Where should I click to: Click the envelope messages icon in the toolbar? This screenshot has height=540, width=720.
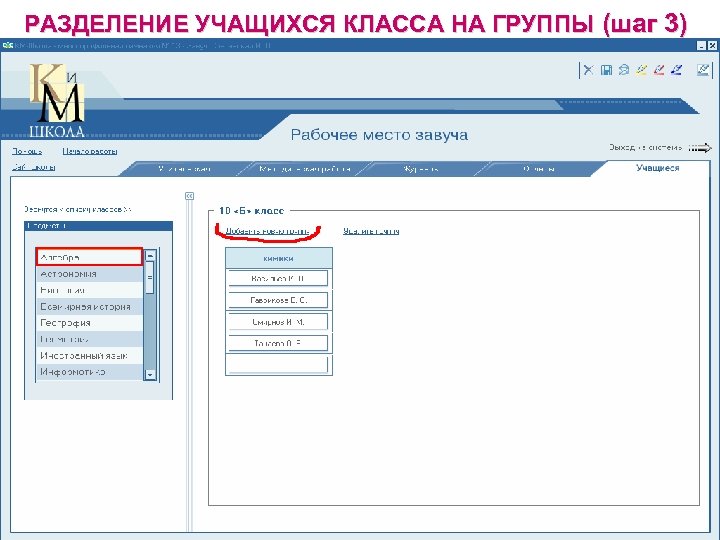[x=624, y=70]
